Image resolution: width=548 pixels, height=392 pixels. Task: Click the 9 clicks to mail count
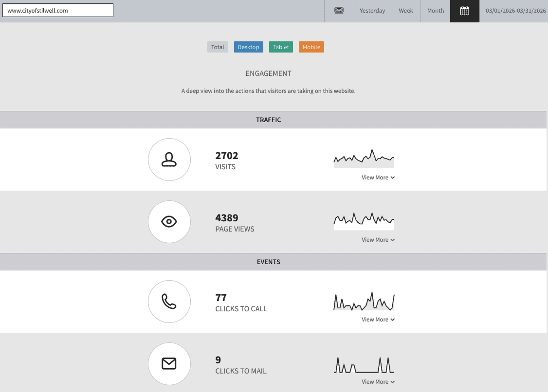[x=218, y=359]
